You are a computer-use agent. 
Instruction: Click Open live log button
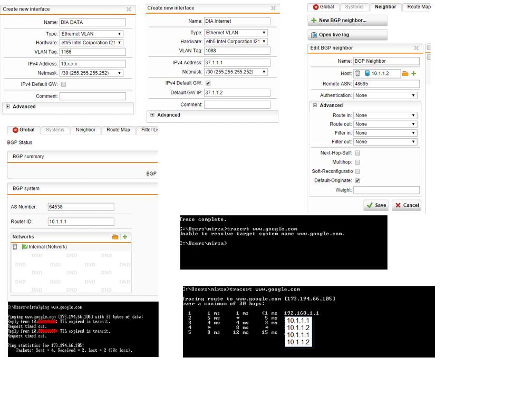coord(347,35)
